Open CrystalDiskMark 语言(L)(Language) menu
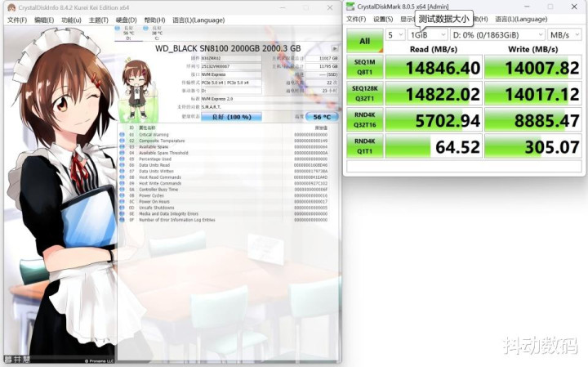This screenshot has width=588, height=367. coord(521,19)
